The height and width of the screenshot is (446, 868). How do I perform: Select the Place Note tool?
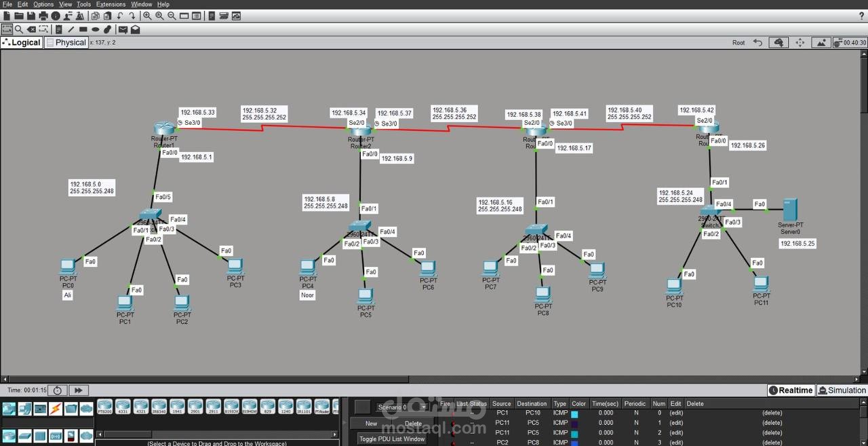click(60, 29)
